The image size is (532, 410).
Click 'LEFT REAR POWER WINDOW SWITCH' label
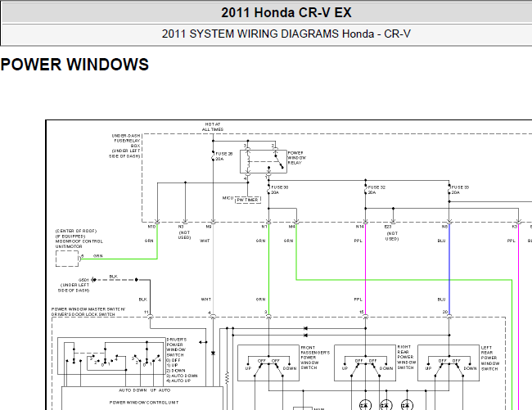[x=490, y=358]
